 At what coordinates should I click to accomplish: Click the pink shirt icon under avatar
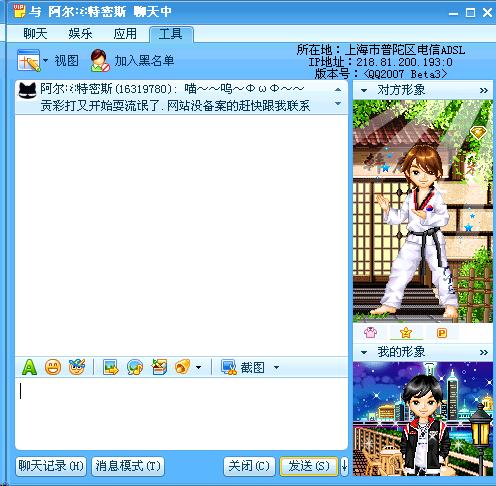click(370, 332)
